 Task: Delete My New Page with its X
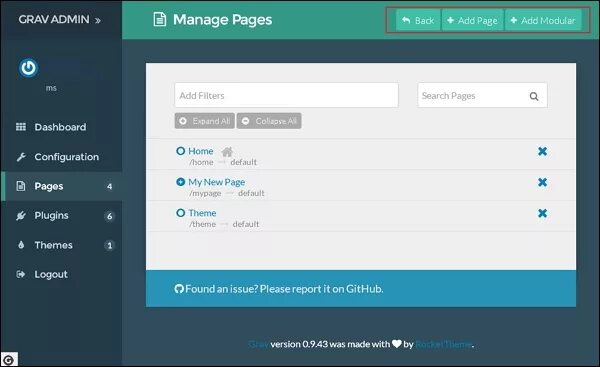pyautogui.click(x=542, y=182)
